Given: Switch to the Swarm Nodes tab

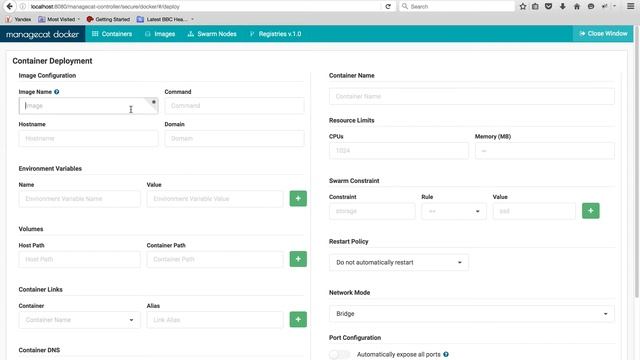Looking at the screenshot, I should [x=212, y=34].
